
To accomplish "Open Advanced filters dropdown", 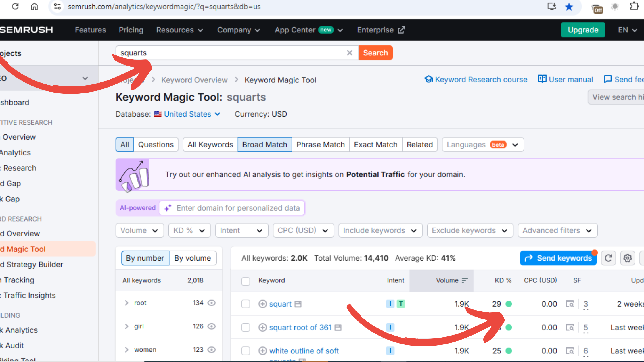I will pyautogui.click(x=557, y=230).
